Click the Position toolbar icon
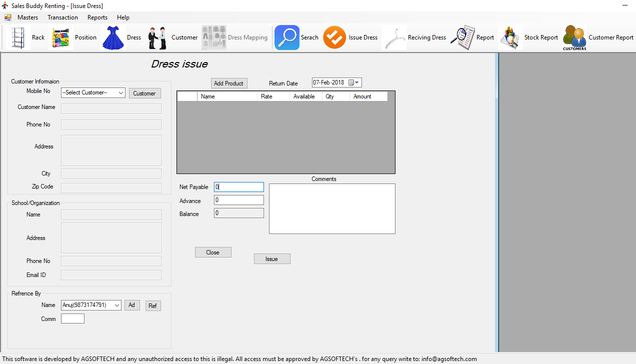 tap(61, 37)
